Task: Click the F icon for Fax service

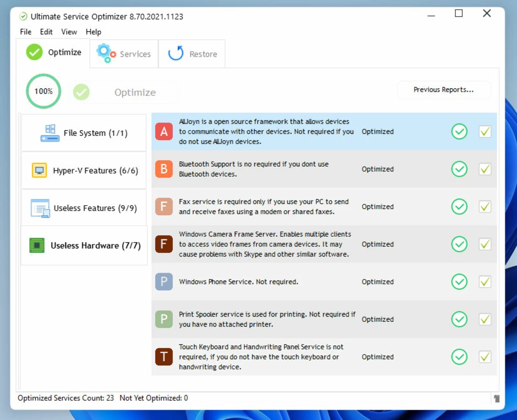Action: pos(164,207)
